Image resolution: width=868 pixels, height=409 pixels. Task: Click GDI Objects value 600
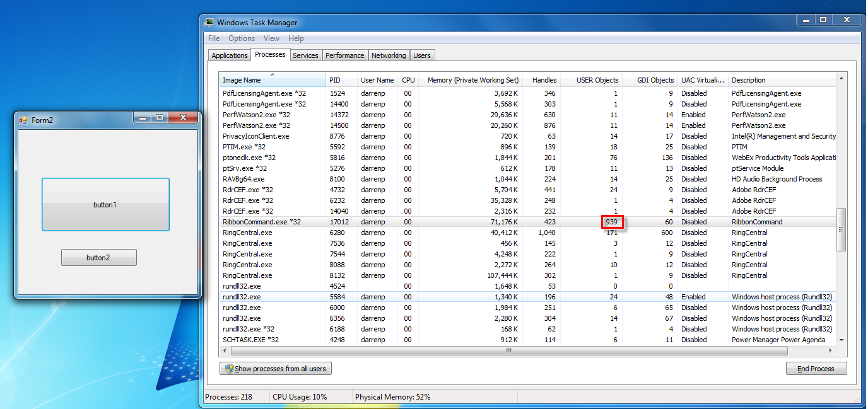(x=667, y=233)
